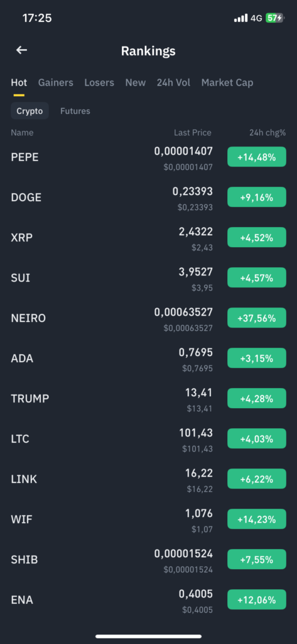Tap the cellular signal bars icon
Viewport: 297px width, 644px height.
pos(240,18)
